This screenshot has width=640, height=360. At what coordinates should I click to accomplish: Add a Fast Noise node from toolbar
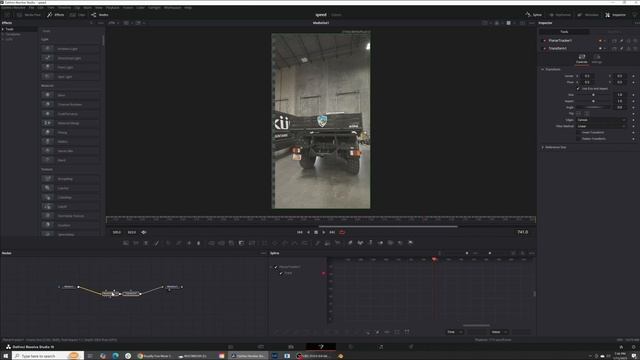136,243
